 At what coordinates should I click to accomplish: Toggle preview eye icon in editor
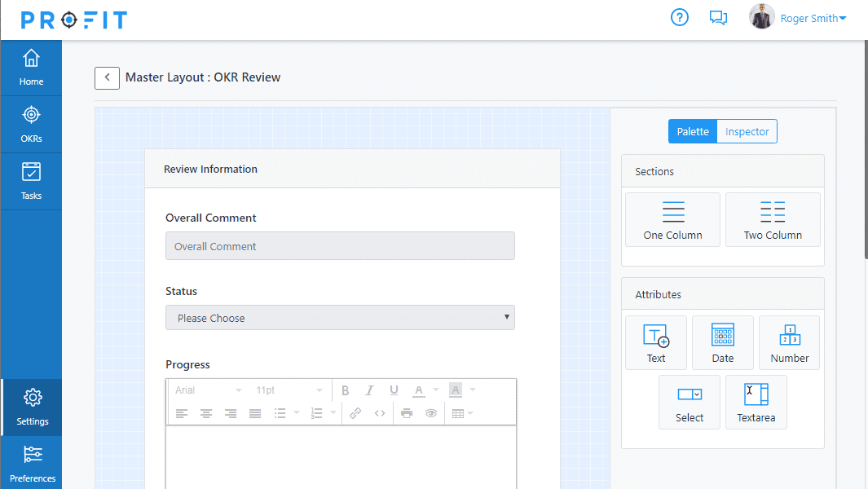(x=431, y=414)
